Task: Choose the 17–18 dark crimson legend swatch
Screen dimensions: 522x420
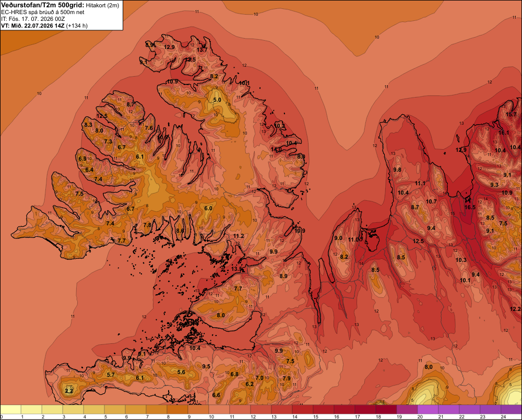Action: 365,410
